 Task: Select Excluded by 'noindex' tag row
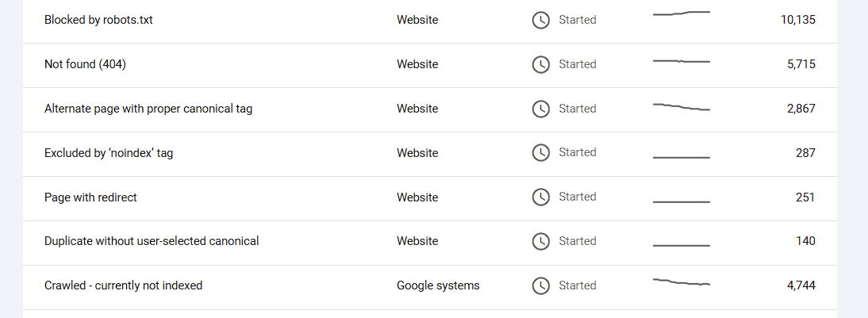109,153
